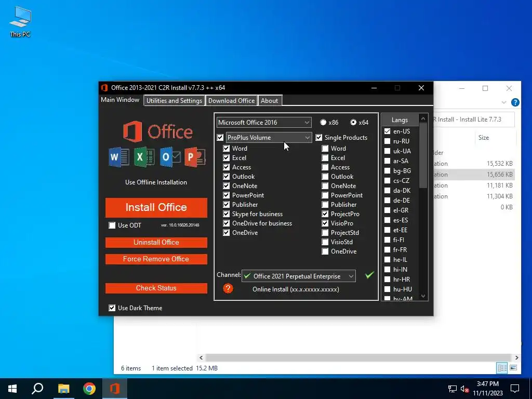
Task: Select the 11,181 KB file row
Action: pos(474,185)
